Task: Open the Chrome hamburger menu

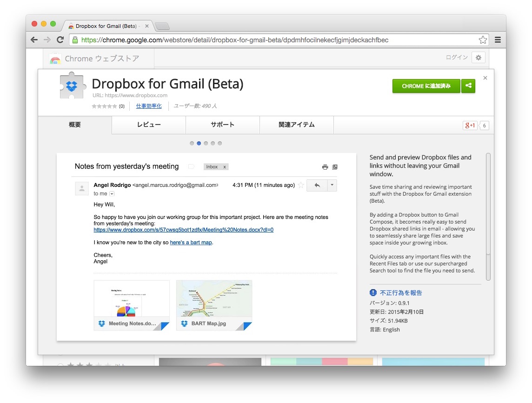Action: click(498, 40)
